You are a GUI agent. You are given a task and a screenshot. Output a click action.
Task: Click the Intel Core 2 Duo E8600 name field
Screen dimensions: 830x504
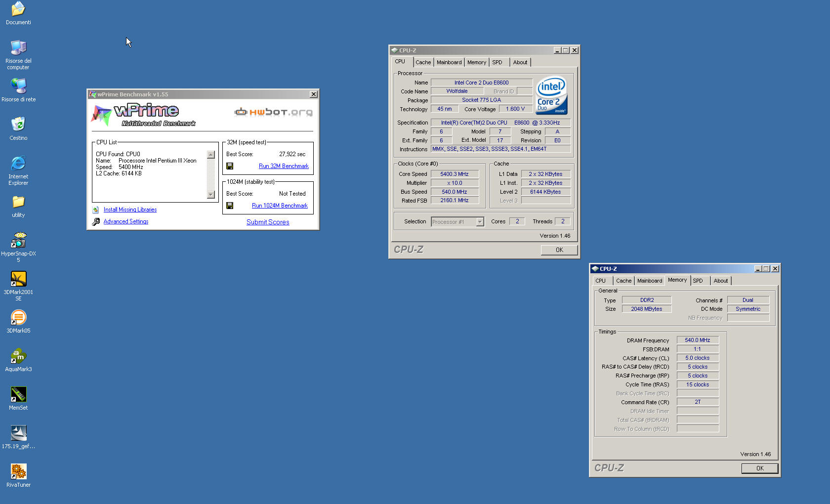pyautogui.click(x=482, y=83)
